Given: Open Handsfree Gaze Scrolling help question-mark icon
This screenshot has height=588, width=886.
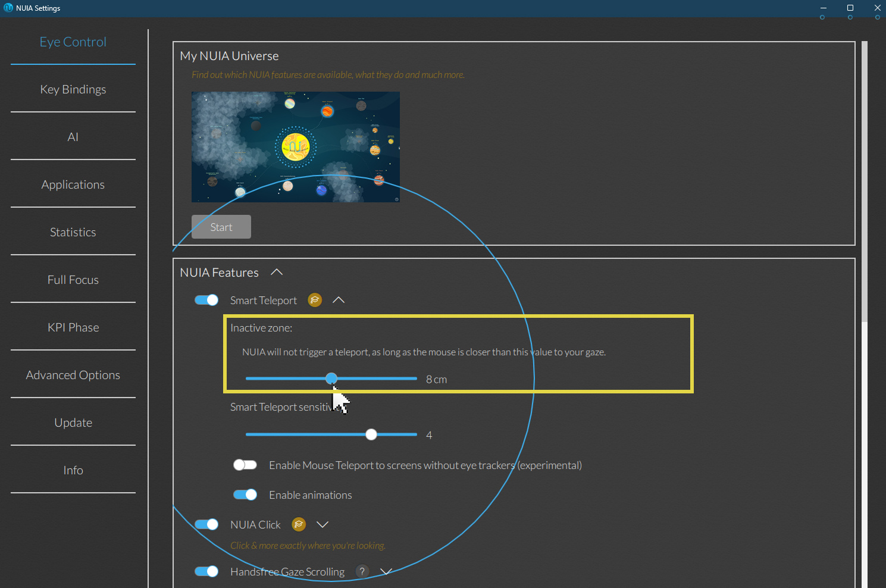Looking at the screenshot, I should pos(362,571).
